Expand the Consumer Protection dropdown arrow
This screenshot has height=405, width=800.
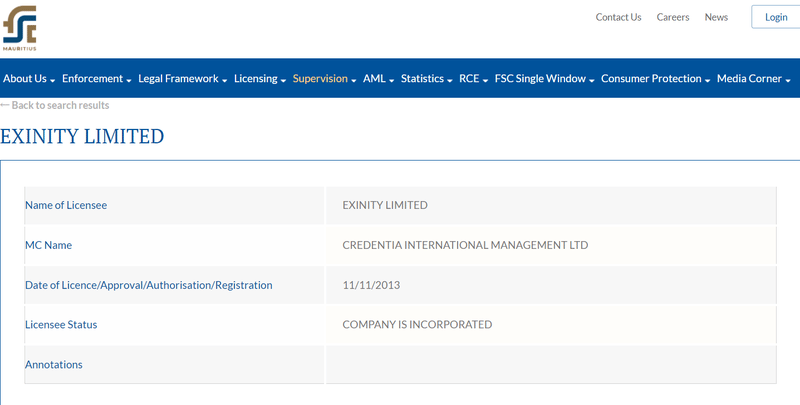coord(707,81)
